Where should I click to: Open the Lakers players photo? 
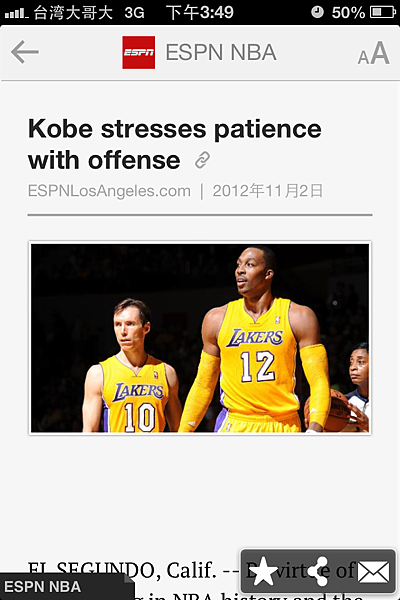coord(200,338)
